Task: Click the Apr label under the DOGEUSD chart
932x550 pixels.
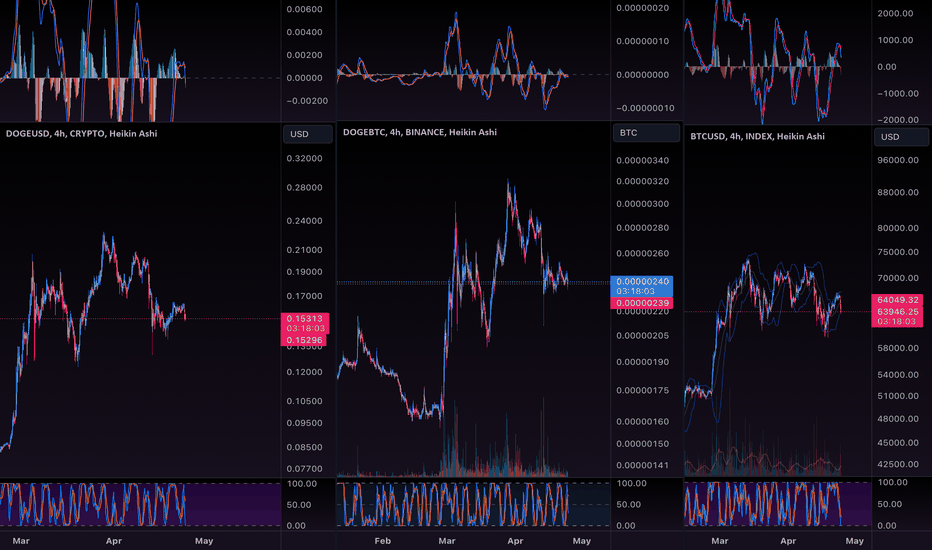Action: click(x=114, y=540)
